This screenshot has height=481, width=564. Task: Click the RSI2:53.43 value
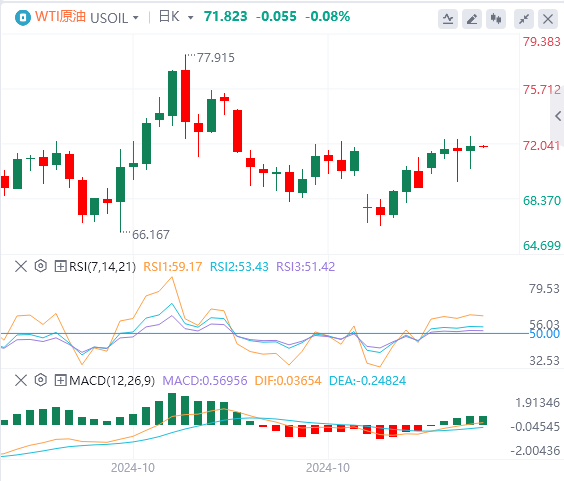coord(239,267)
